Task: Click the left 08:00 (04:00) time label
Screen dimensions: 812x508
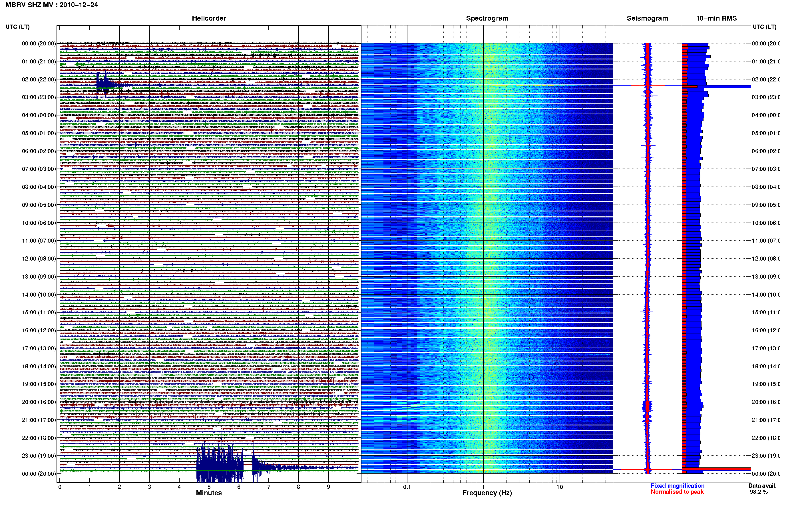Action: coord(39,187)
